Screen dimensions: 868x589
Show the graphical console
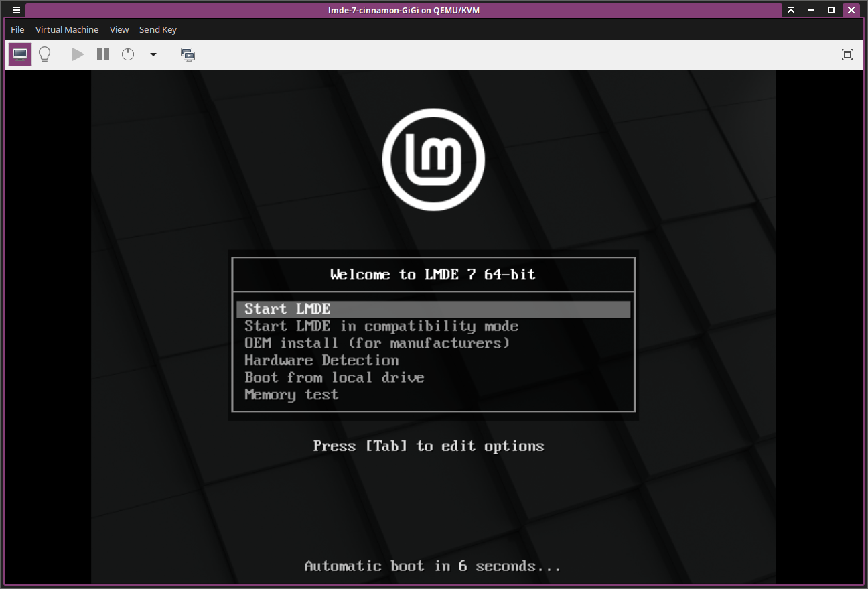19,54
